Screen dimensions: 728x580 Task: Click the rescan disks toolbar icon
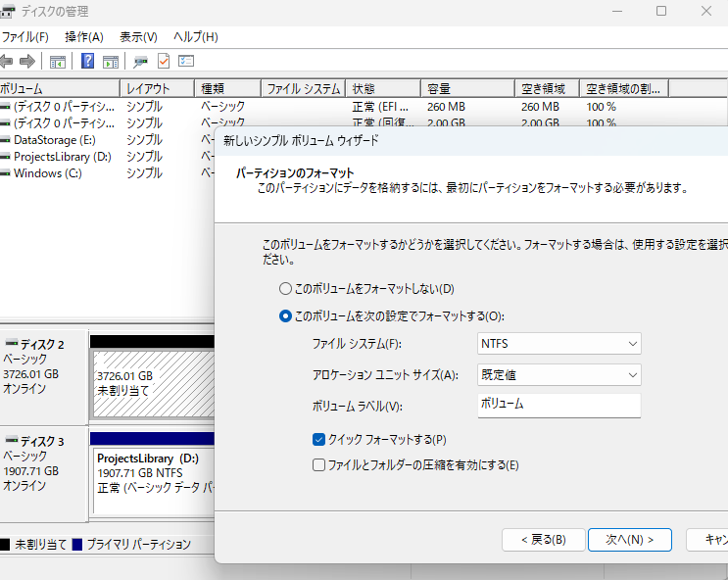tap(141, 61)
